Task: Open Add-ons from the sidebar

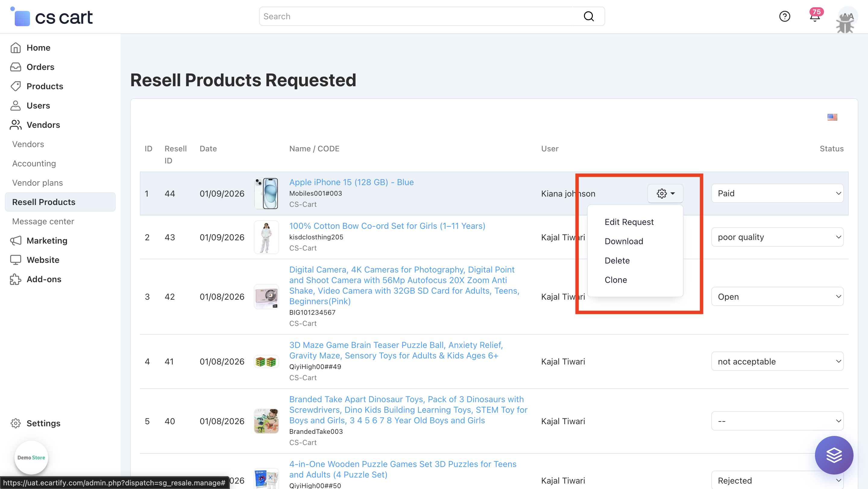Action: tap(44, 279)
